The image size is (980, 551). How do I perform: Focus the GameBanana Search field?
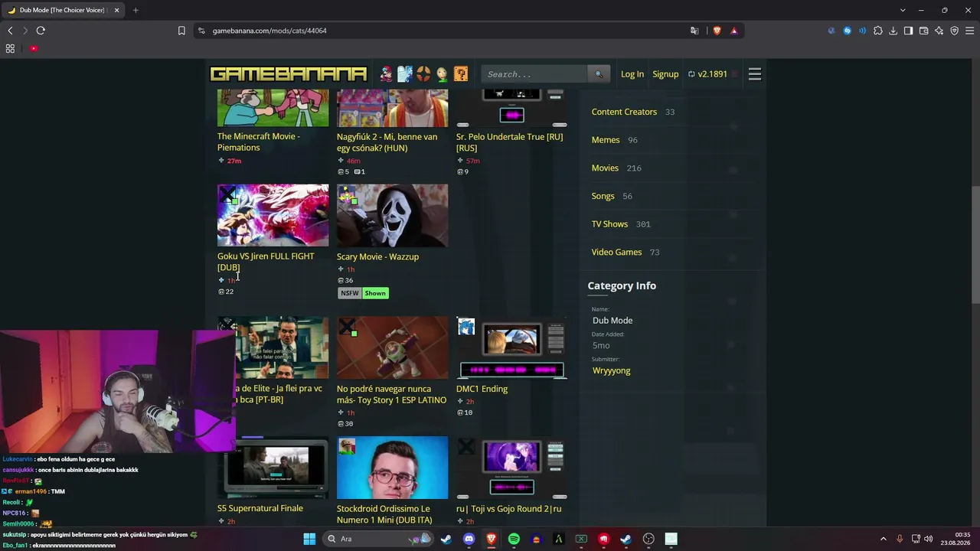coord(534,74)
